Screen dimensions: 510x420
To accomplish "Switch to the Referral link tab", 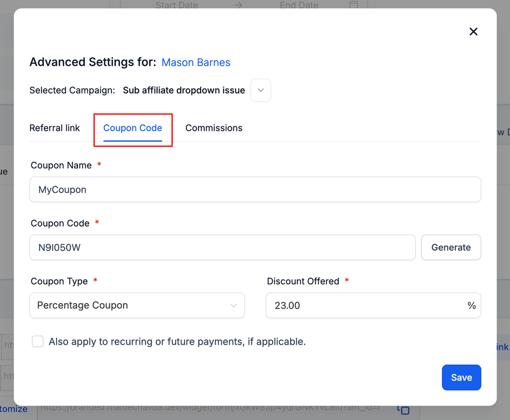I will click(x=54, y=128).
